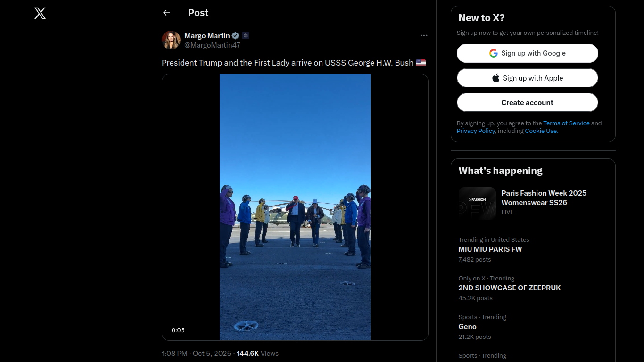Open the post's three-dot More menu
The image size is (644, 362).
(x=424, y=35)
